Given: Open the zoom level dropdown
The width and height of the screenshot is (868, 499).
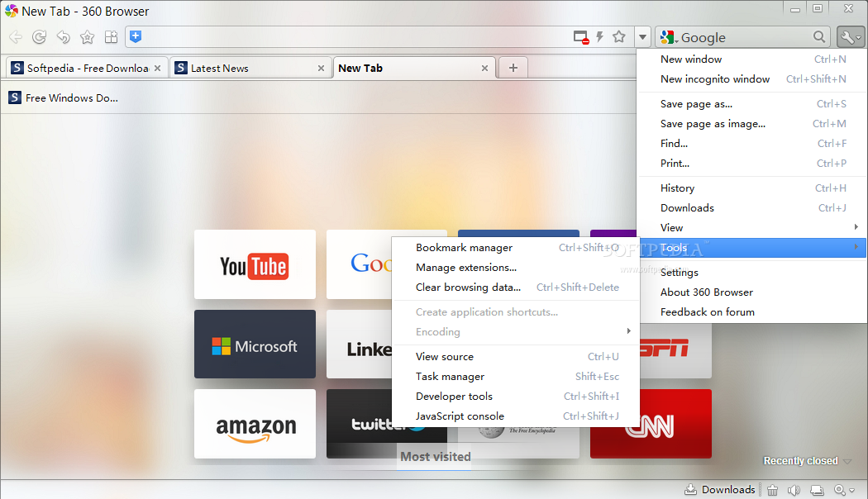Looking at the screenshot, I should pyautogui.click(x=845, y=490).
